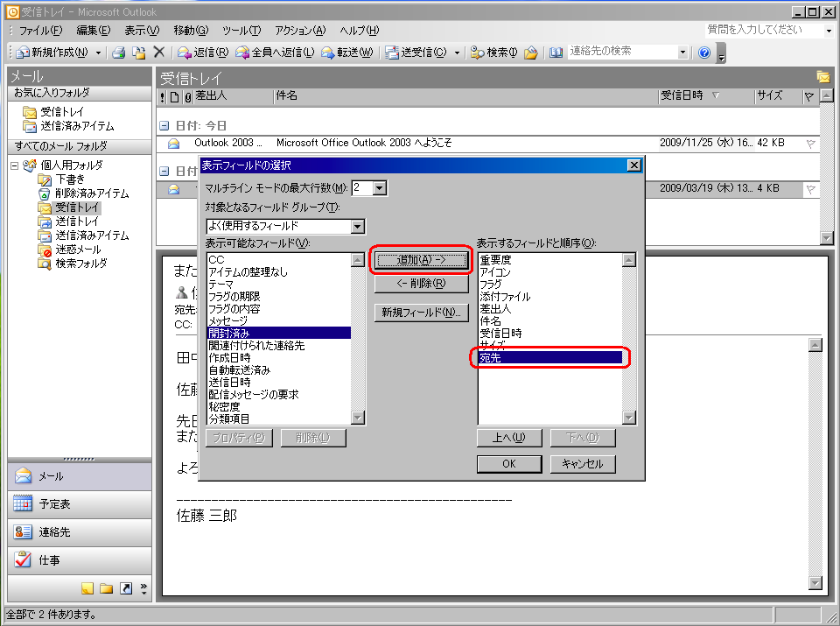
Task: Click 全員へ返信 reply all button
Action: coord(275,52)
